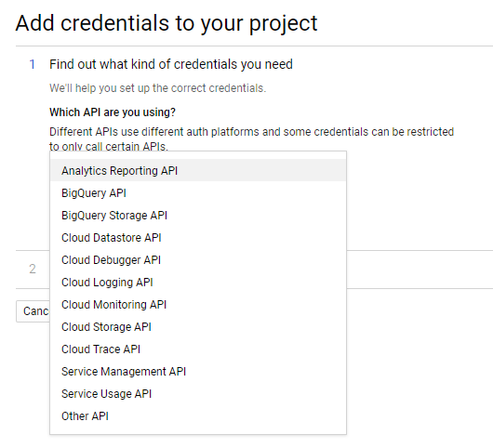Select Analytics Reporting API from the list
Screen dimensions: 493x448
(198, 170)
